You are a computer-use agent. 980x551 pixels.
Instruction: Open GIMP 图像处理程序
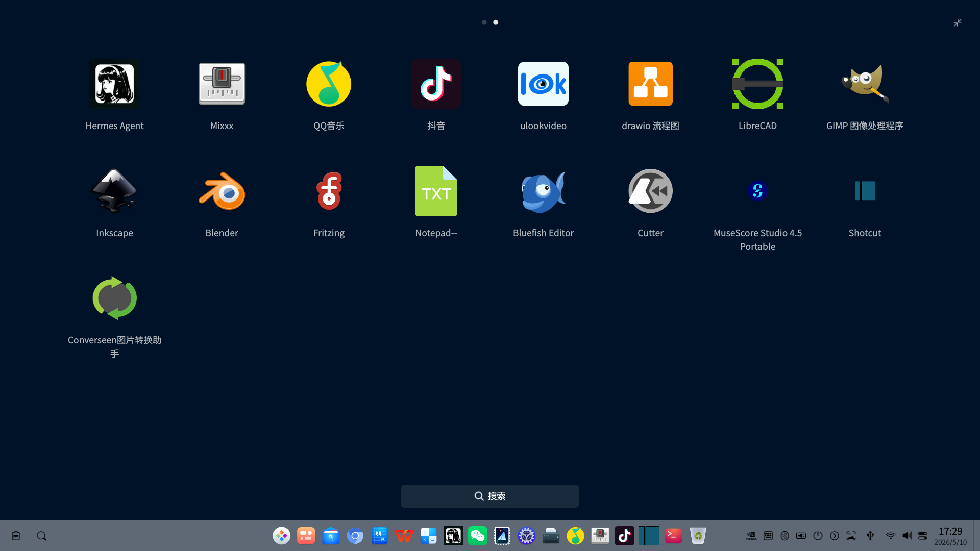click(865, 84)
